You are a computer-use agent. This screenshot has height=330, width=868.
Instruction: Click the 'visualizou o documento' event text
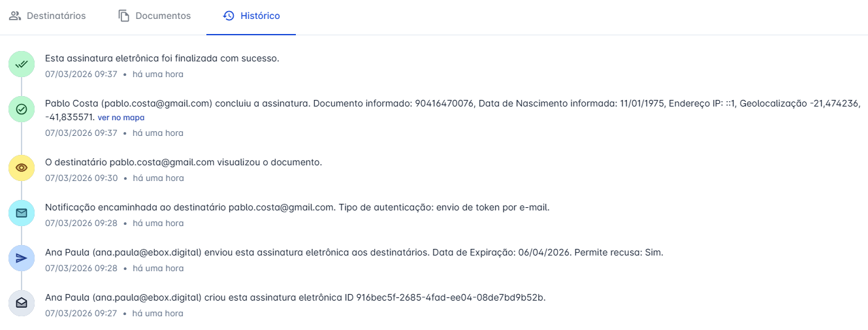coord(184,162)
